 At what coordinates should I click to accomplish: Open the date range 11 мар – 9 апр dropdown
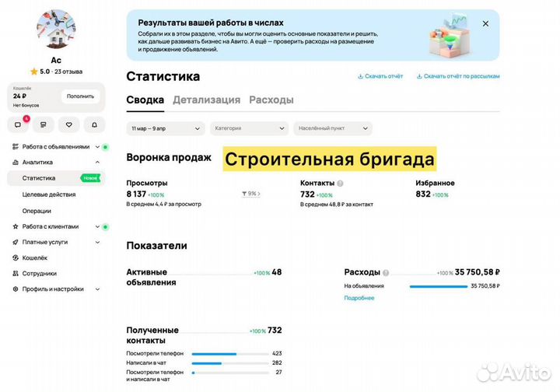coord(166,128)
